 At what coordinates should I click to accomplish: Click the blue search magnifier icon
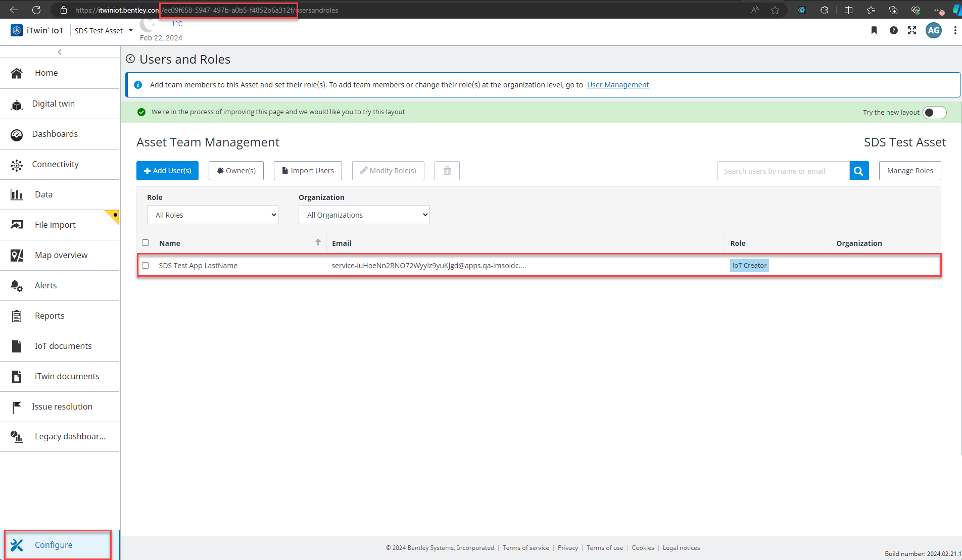pos(858,171)
